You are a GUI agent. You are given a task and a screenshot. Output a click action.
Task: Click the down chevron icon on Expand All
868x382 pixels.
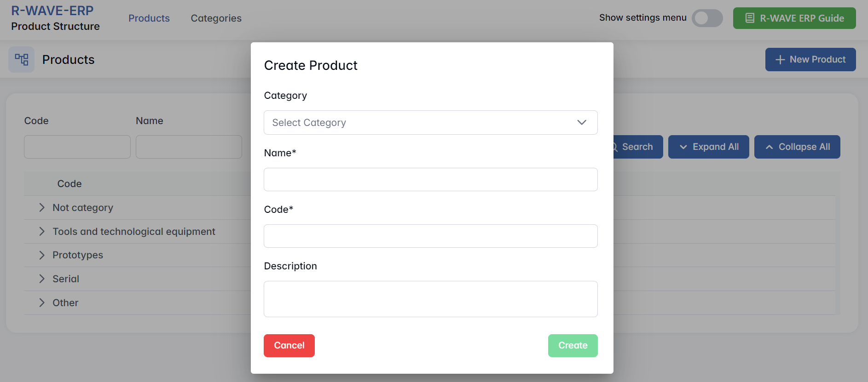683,147
